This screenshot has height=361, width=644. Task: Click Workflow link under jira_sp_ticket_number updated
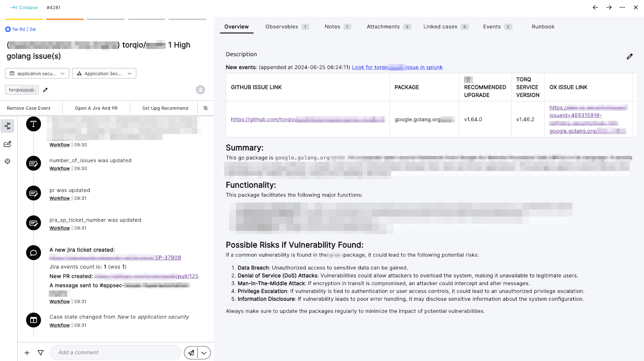click(60, 228)
